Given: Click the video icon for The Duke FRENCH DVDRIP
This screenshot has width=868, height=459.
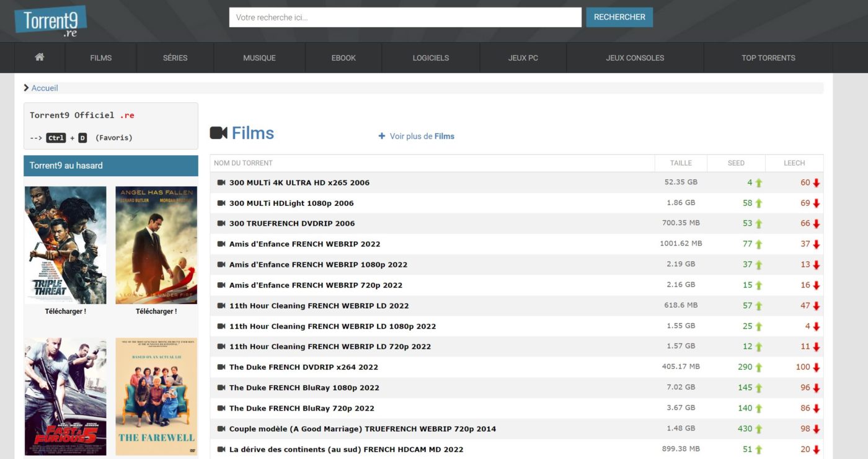Looking at the screenshot, I should [x=221, y=367].
